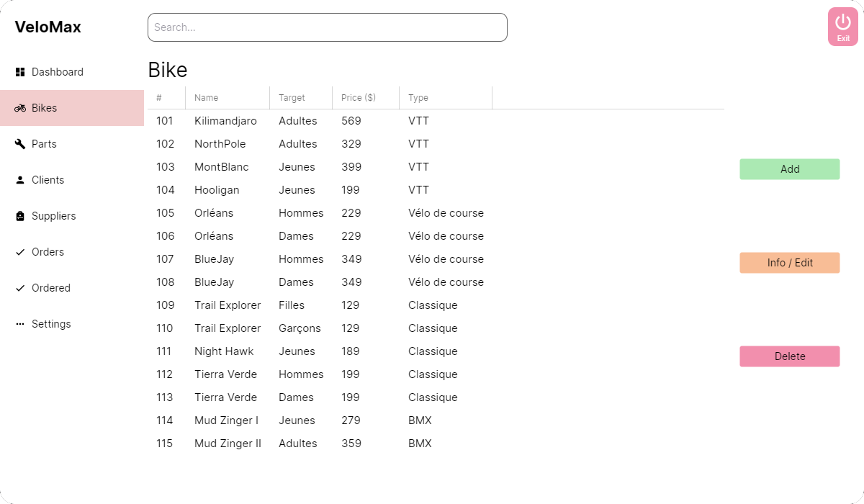864x504 pixels.
Task: Open the Bikes section
Action: pos(45,108)
